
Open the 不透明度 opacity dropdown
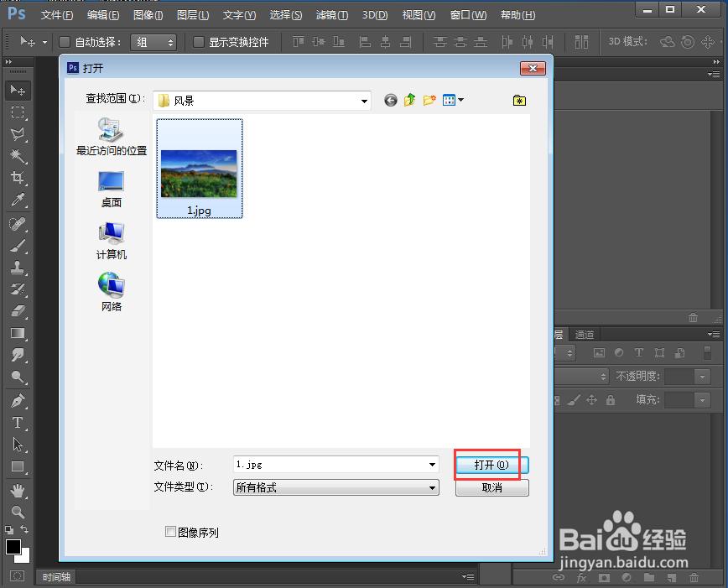pos(702,377)
